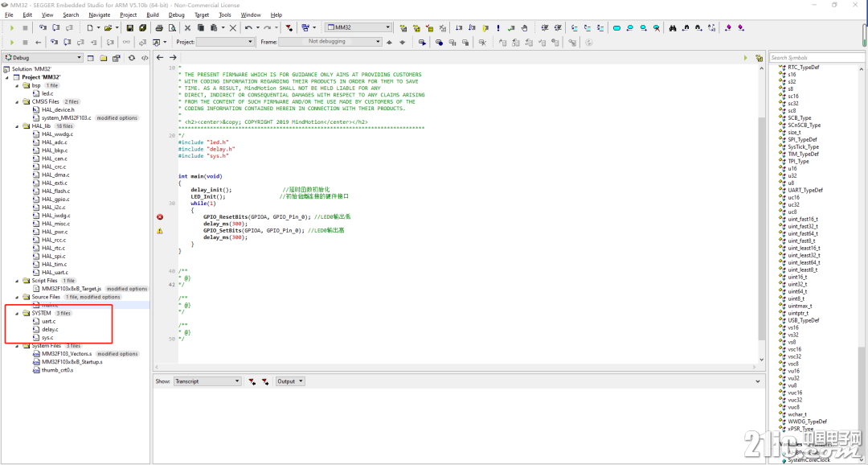
Task: Click the red error marker in editor gutter
Action: [x=160, y=216]
